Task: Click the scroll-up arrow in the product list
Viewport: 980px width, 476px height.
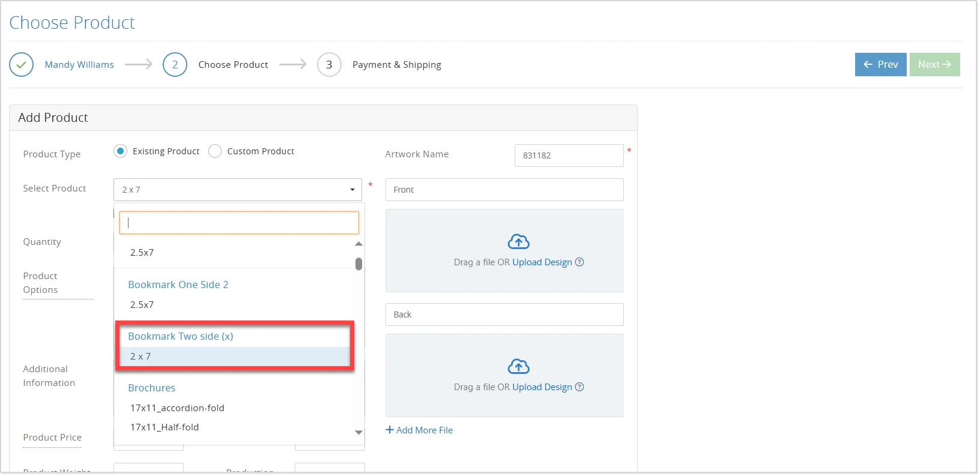Action: tap(358, 244)
